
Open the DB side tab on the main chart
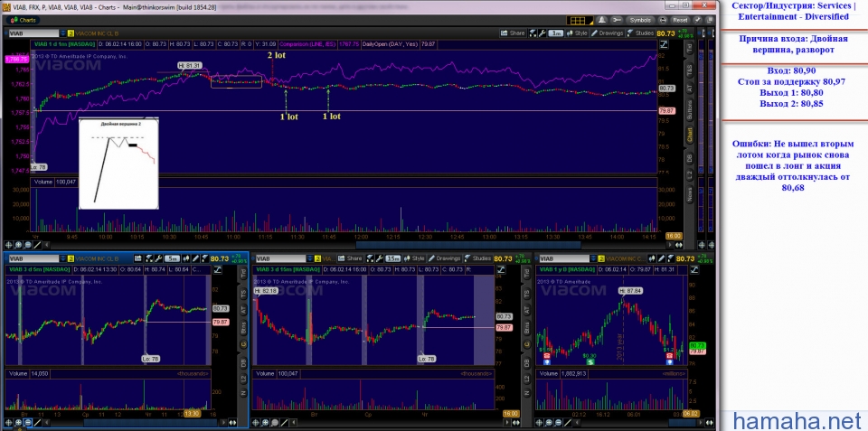(x=689, y=158)
